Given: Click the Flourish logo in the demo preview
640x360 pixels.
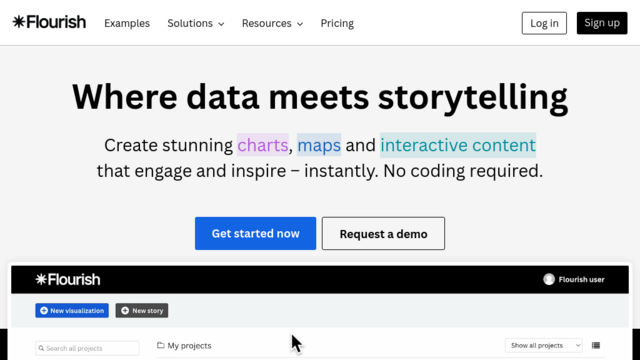Looking at the screenshot, I should click(68, 280).
